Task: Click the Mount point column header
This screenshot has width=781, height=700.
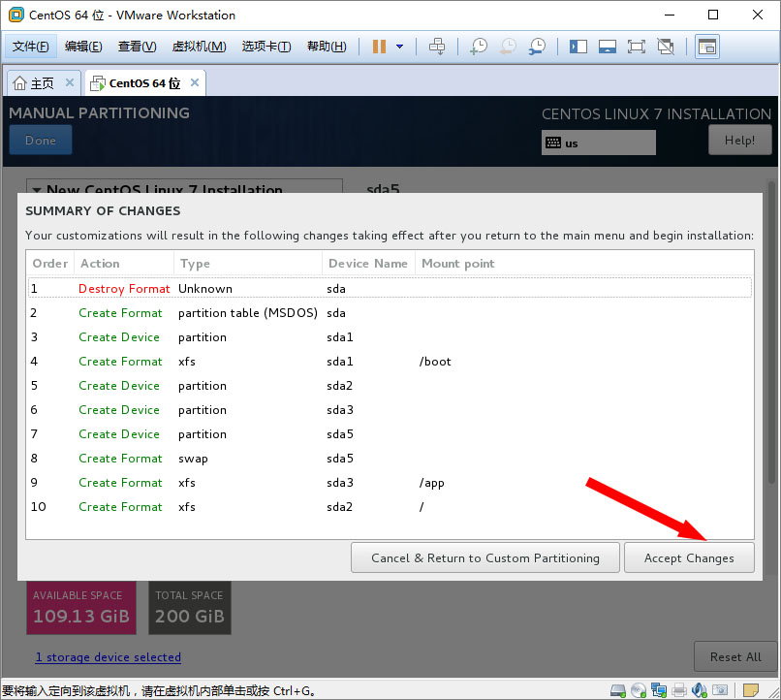Action: (x=457, y=264)
